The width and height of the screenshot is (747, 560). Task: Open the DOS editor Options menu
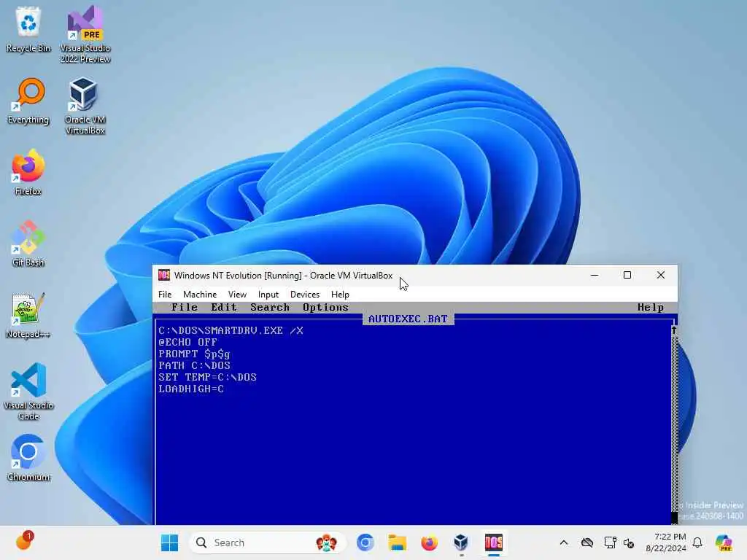325,307
